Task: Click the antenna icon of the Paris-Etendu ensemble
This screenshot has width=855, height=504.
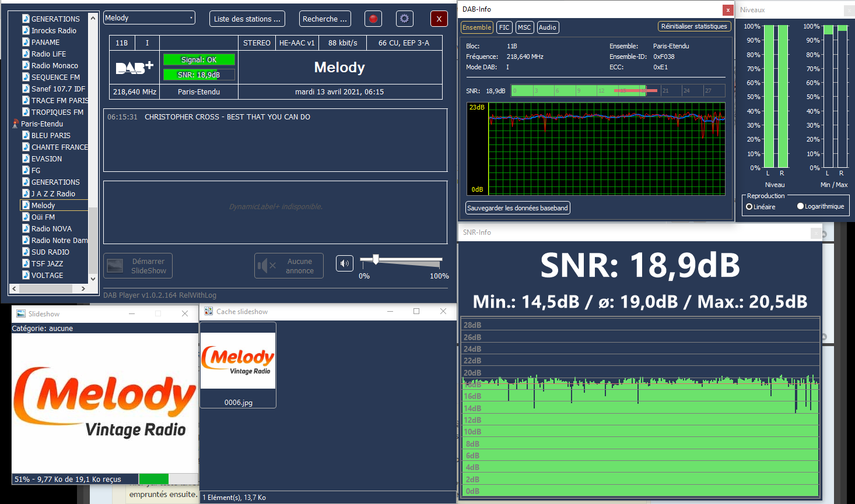Action: pyautogui.click(x=15, y=124)
